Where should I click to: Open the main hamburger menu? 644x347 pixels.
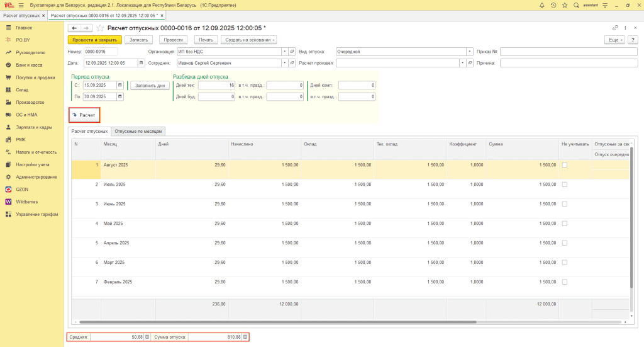tap(21, 5)
